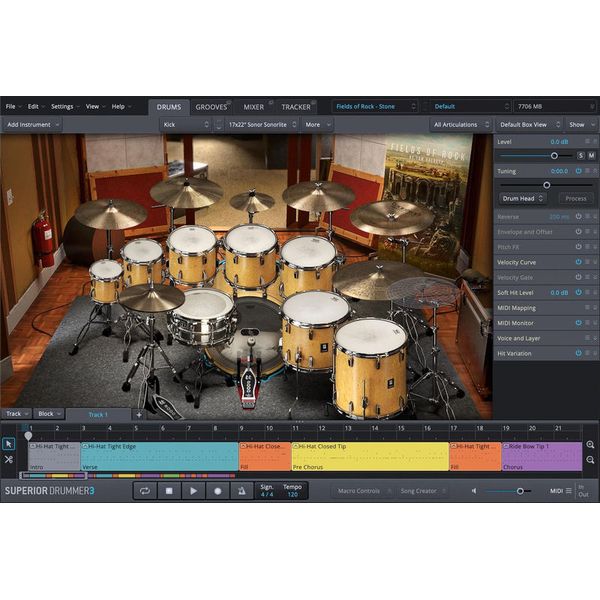The height and width of the screenshot is (600, 600).
Task: Open the Default Box View dropdown
Action: (x=530, y=125)
